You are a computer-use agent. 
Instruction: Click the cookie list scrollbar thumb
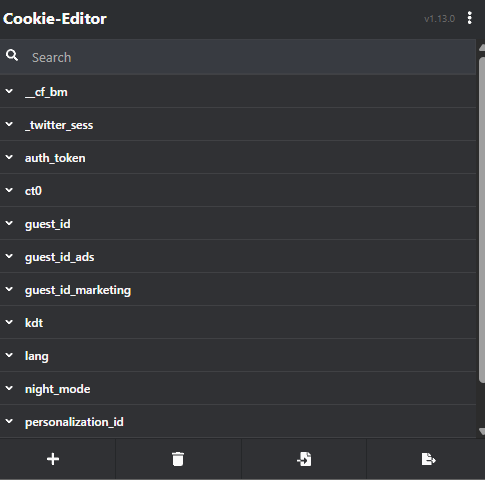tap(482, 220)
